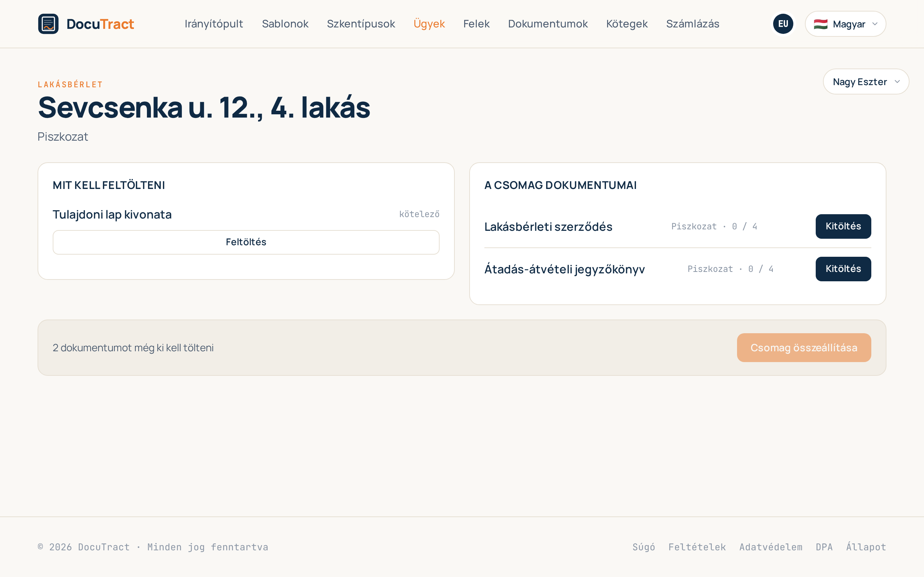The width and height of the screenshot is (924, 577).
Task: Click the DocuTract document logo icon
Action: point(48,24)
